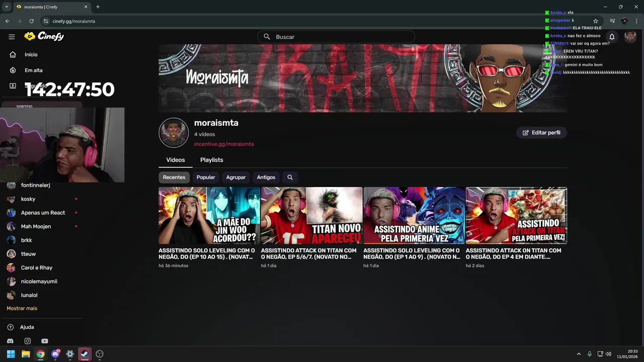This screenshot has width=644, height=362.
Task: Open Discord from the taskbar
Action: coord(55,354)
